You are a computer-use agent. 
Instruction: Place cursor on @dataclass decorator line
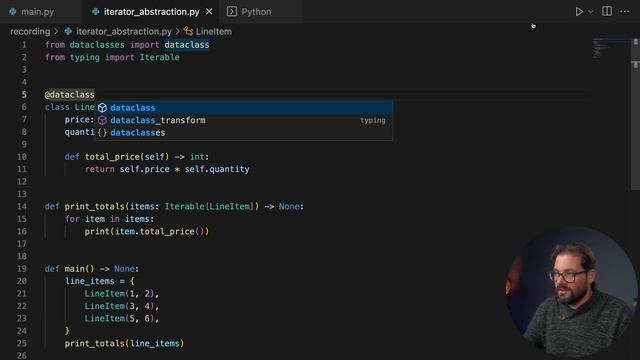69,95
